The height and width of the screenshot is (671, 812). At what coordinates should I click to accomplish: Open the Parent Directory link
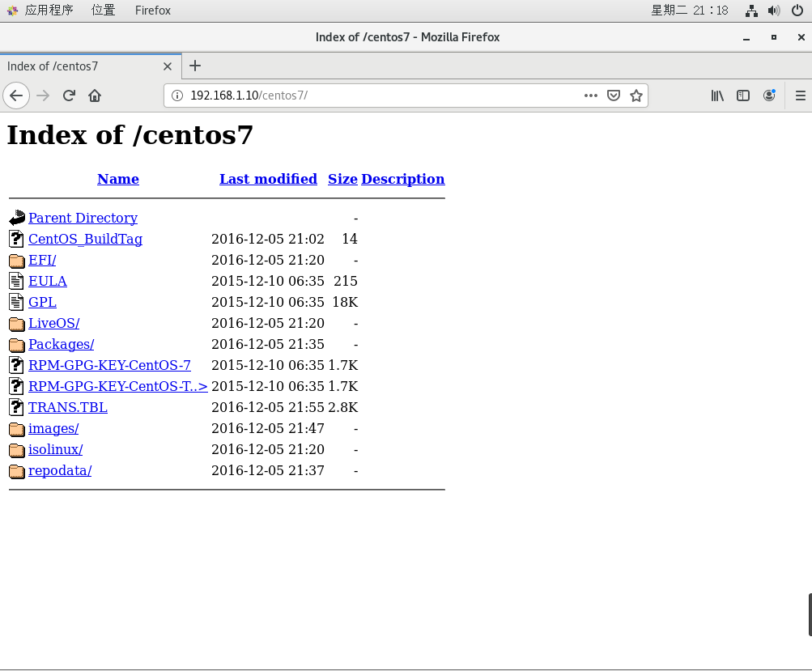pyautogui.click(x=83, y=218)
